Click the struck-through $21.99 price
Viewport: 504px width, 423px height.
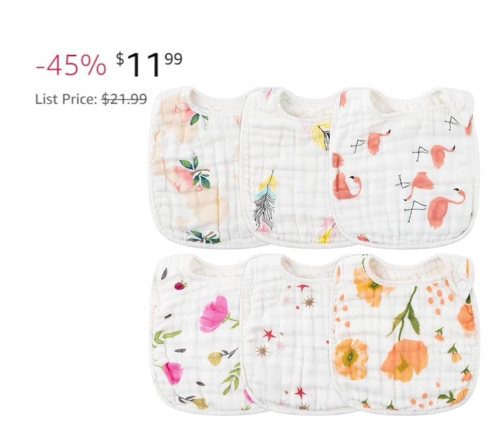[x=124, y=99]
